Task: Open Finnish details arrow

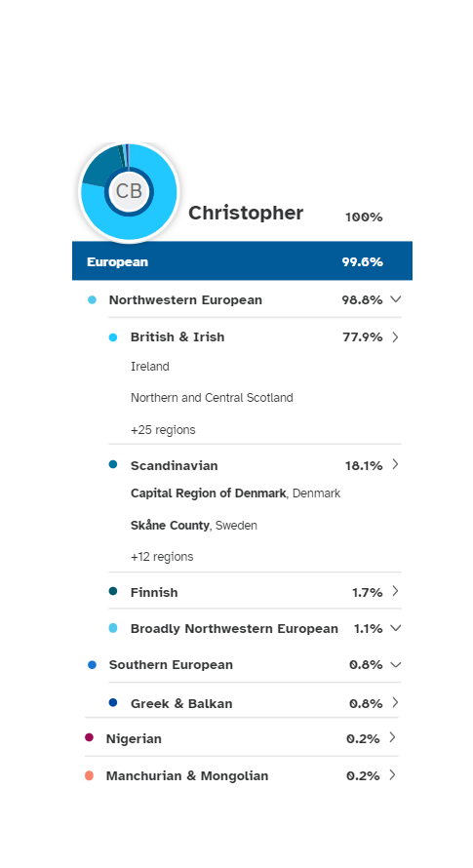Action: pyautogui.click(x=395, y=591)
